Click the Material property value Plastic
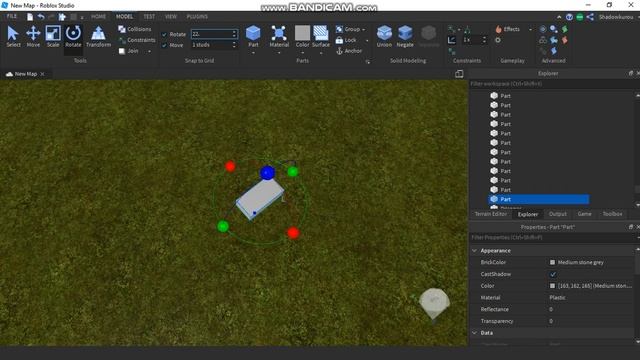 coord(557,298)
